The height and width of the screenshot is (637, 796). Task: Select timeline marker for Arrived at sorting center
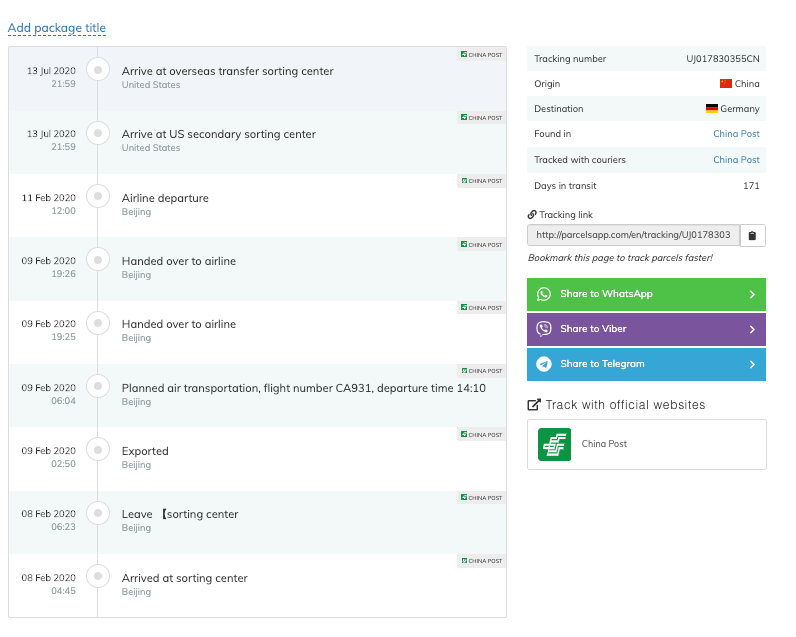(x=98, y=576)
